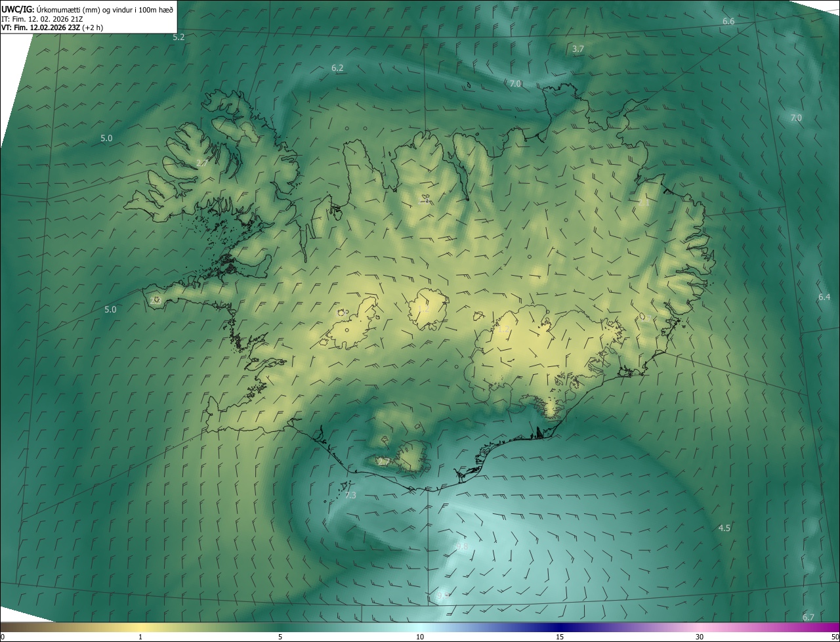Image resolution: width=840 pixels, height=642 pixels.
Task: Click the 9.8 value label
Action: coord(462,547)
